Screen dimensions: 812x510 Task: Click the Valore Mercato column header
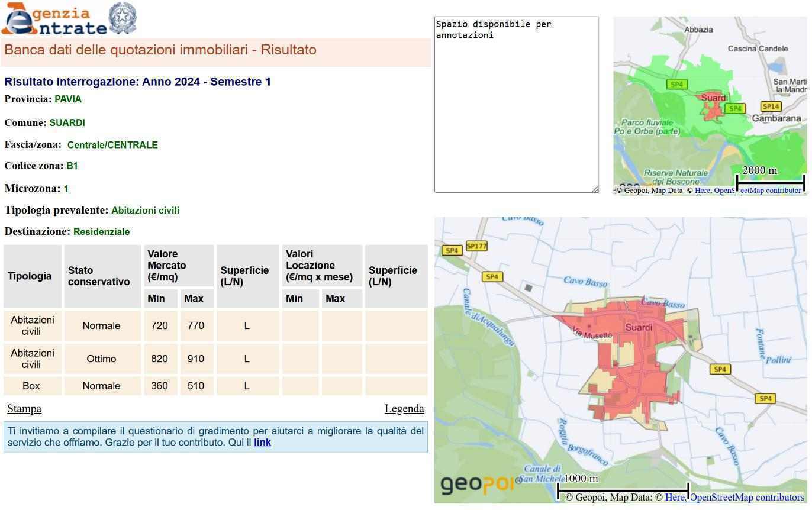[x=167, y=266]
